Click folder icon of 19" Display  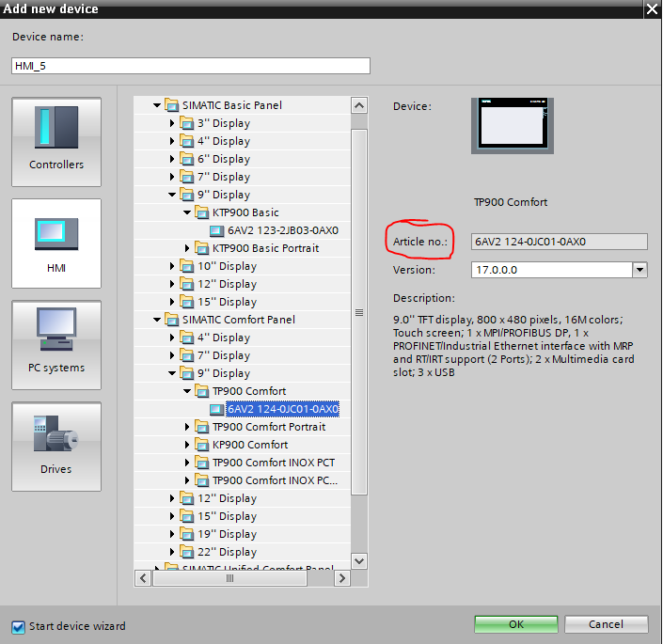click(187, 534)
